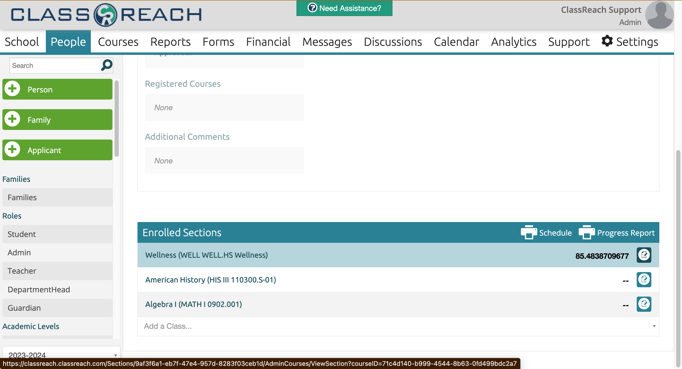This screenshot has width=682, height=369.
Task: Open the 2023-2024 year dropdown
Action: pos(62,355)
